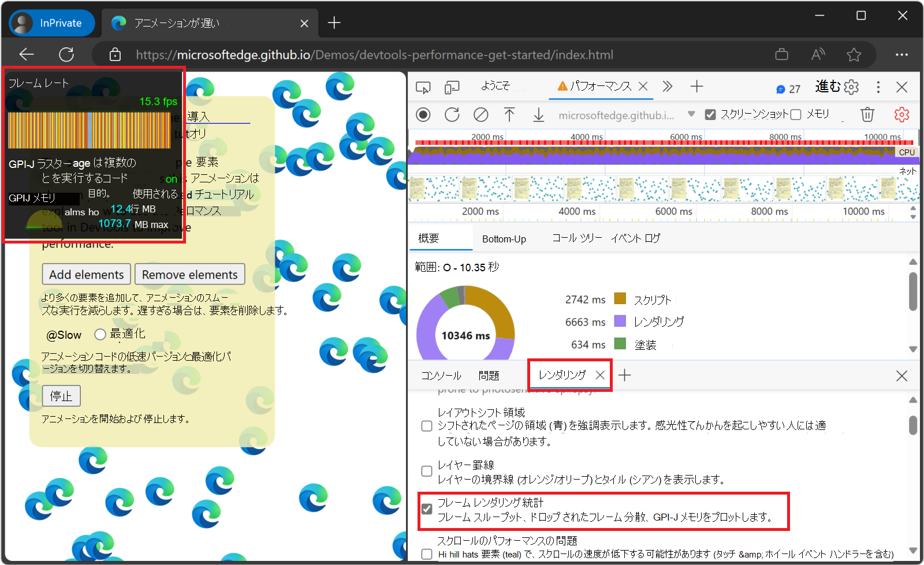Select the レンダリング drawer tab
Image resolution: width=924 pixels, height=565 pixels.
click(562, 375)
